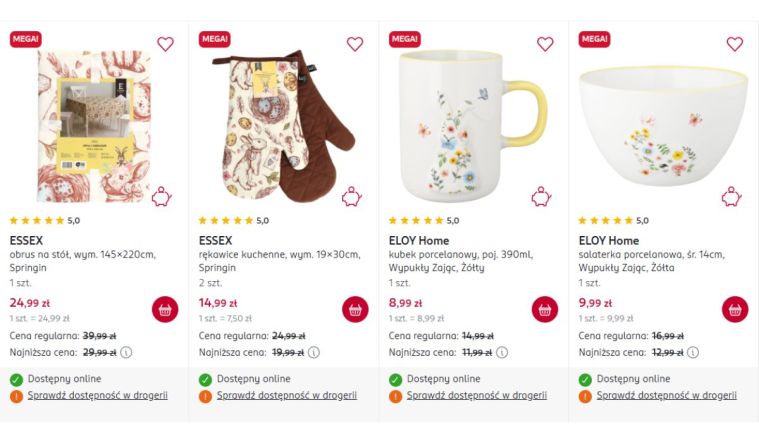Image resolution: width=759 pixels, height=443 pixels.
Task: Open lowest price info for kitchen gloves
Action: pyautogui.click(x=314, y=352)
